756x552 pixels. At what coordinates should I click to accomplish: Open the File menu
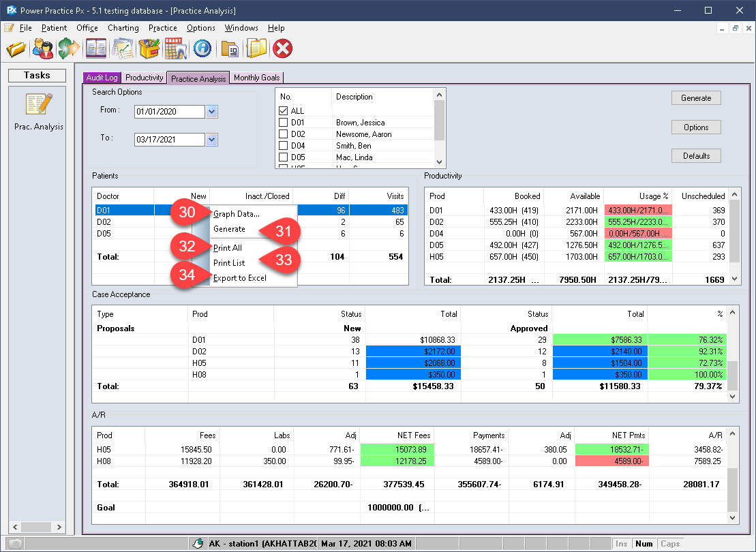25,28
